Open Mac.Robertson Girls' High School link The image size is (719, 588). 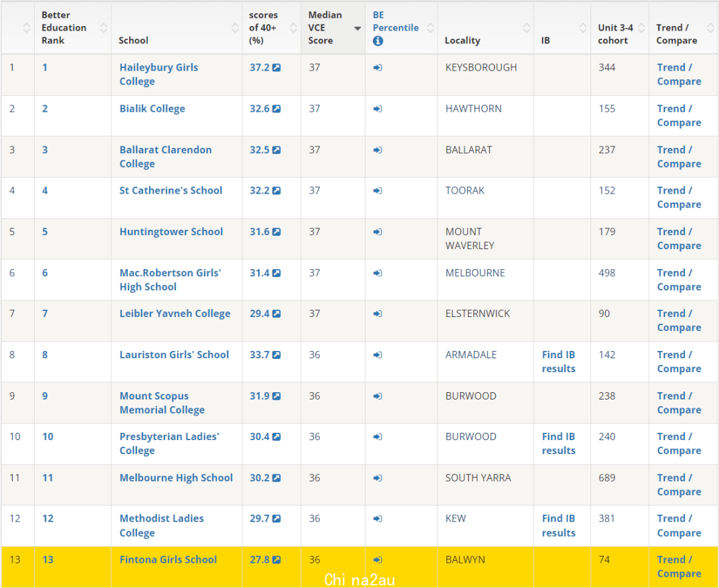coord(170,280)
